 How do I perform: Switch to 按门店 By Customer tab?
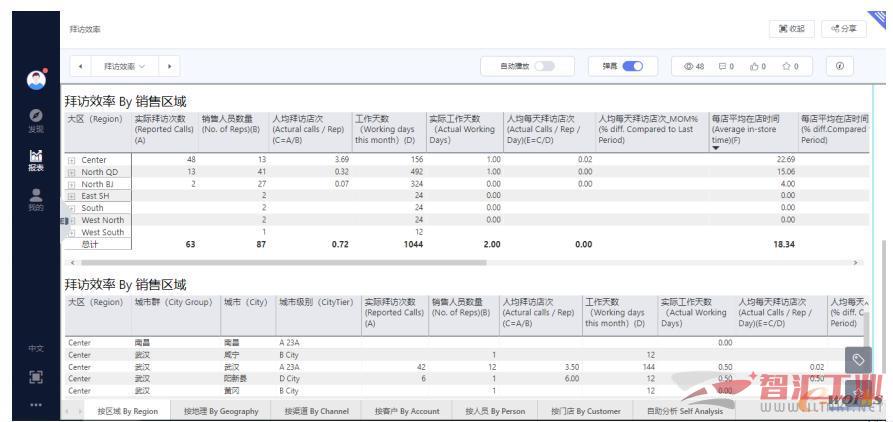click(x=585, y=411)
